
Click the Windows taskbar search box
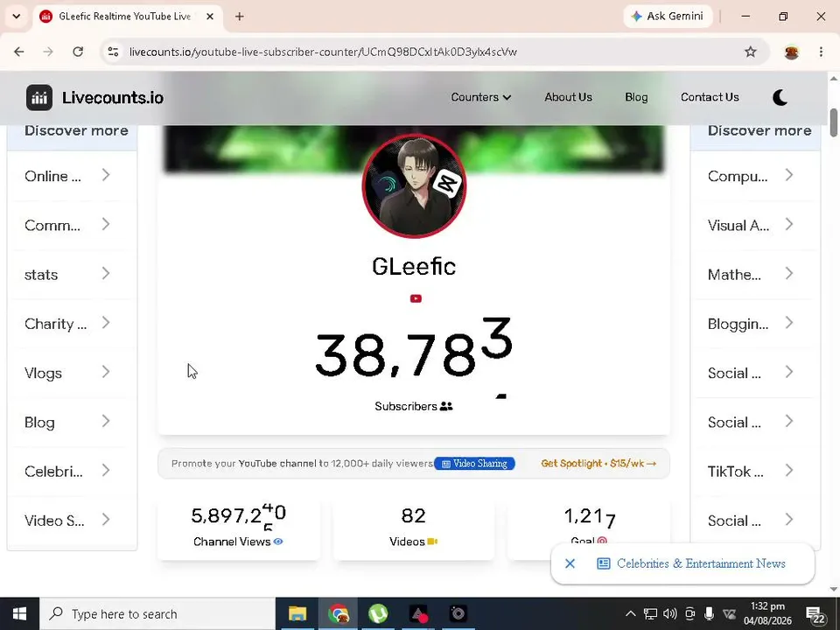tap(157, 614)
